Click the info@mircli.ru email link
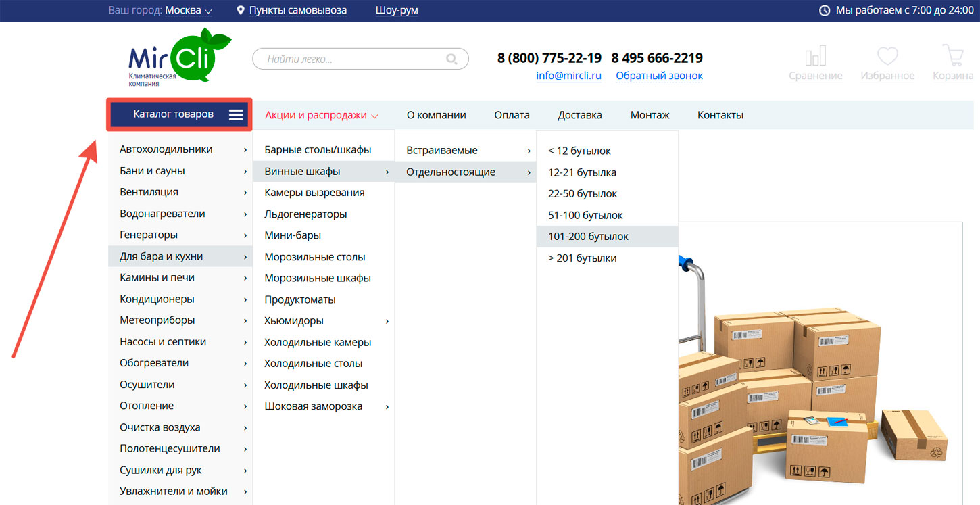Image resolution: width=980 pixels, height=505 pixels. pos(568,76)
